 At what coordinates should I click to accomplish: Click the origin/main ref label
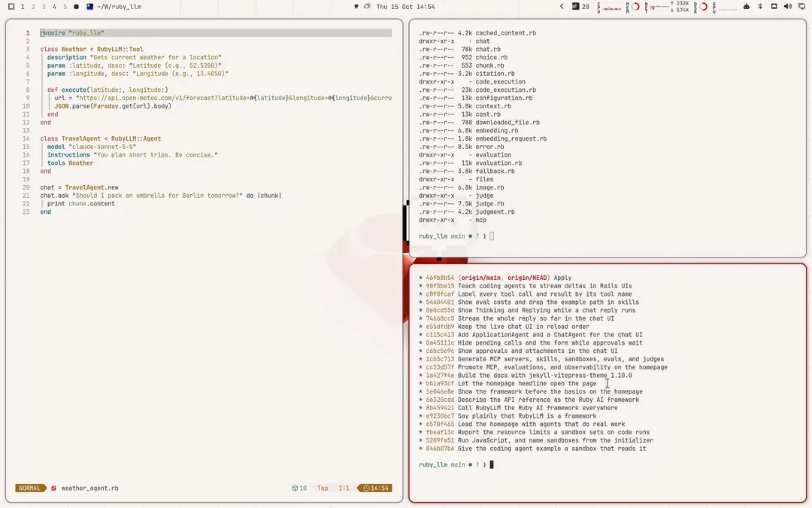[480, 278]
